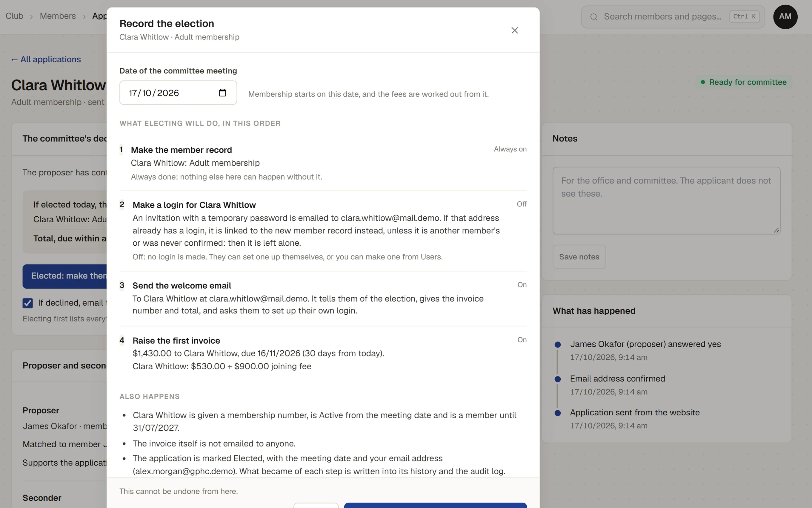812x508 pixels.
Task: Select the Send the welcome email step title
Action: coord(182,286)
